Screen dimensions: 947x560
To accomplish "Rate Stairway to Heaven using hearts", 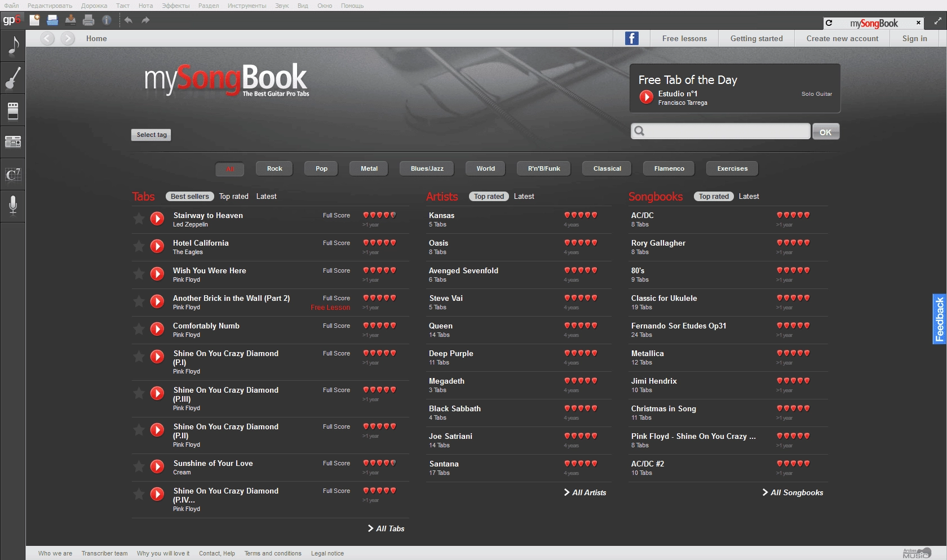I will point(379,215).
